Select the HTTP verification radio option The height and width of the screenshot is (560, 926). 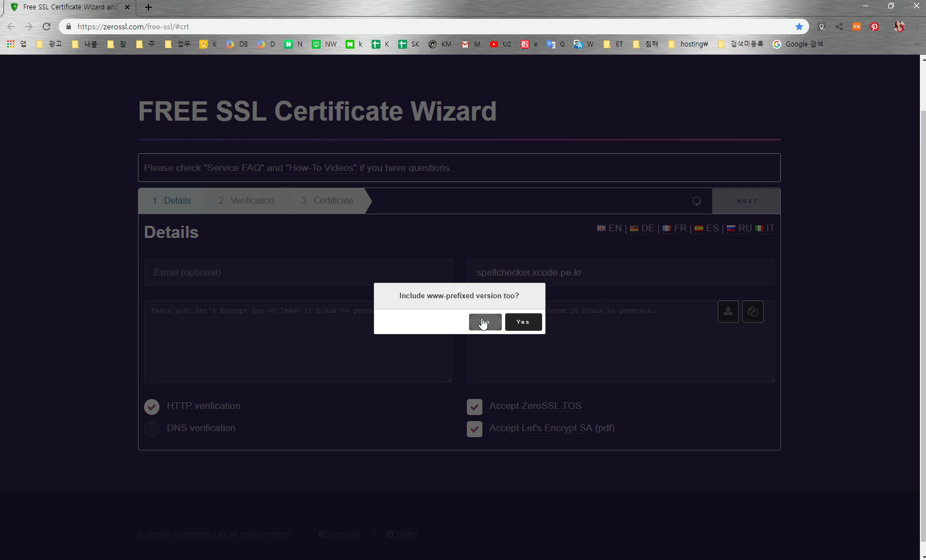point(152,407)
